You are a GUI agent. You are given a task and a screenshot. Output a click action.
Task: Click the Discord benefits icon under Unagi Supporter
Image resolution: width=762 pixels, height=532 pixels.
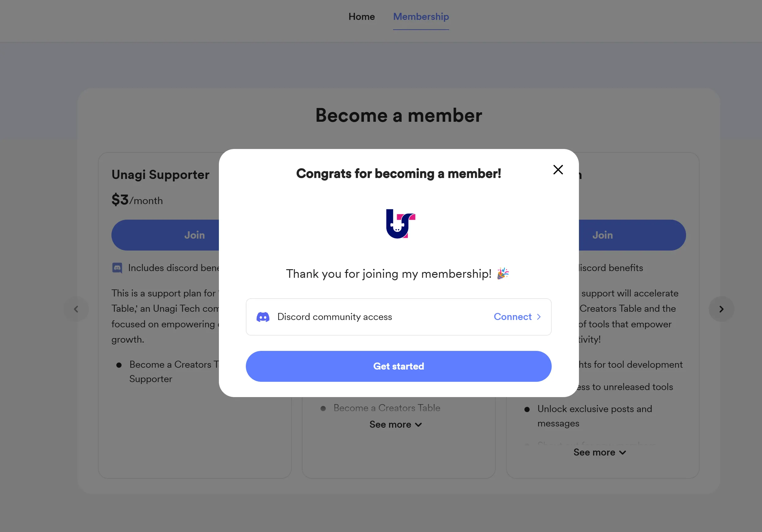tap(117, 268)
